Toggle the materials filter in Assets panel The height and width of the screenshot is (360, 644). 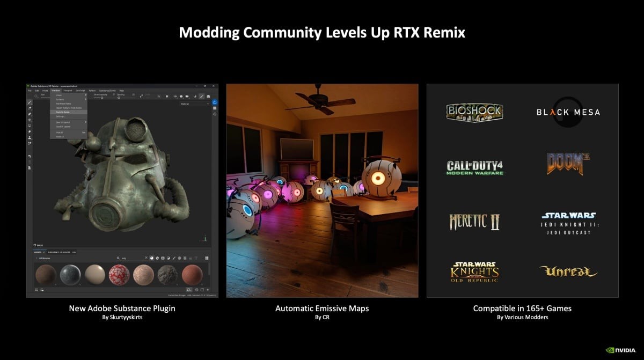[x=152, y=258]
